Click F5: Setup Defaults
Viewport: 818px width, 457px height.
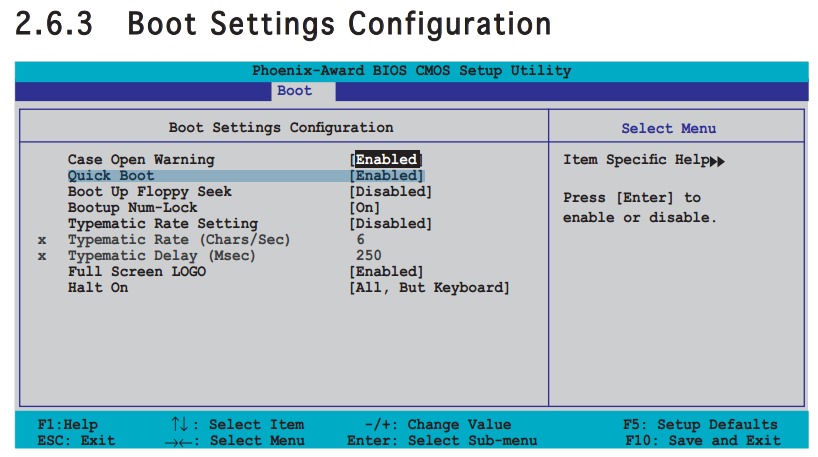point(701,425)
